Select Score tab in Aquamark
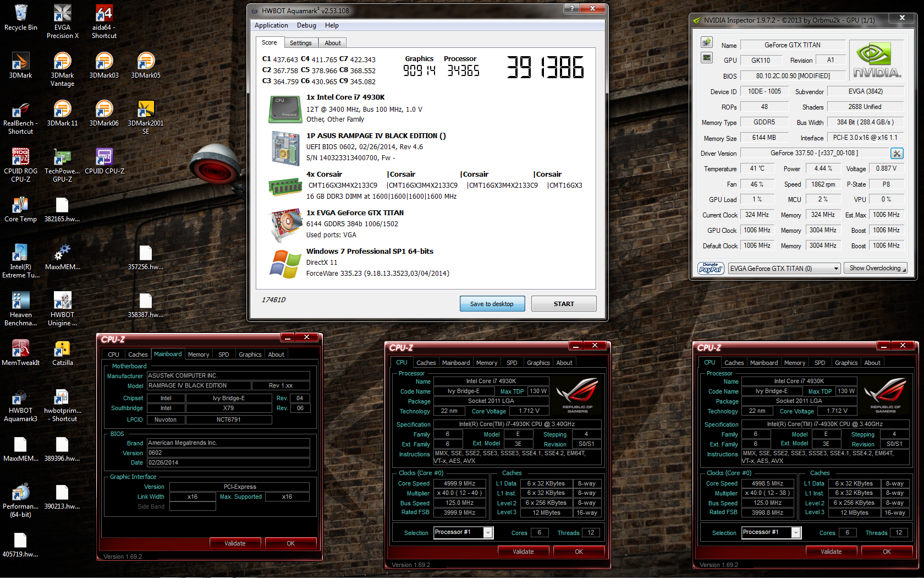This screenshot has width=924, height=578. pos(269,42)
